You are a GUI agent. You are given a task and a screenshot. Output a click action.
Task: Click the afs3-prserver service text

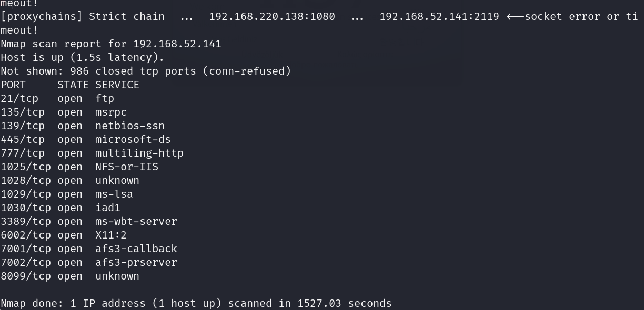(136, 262)
